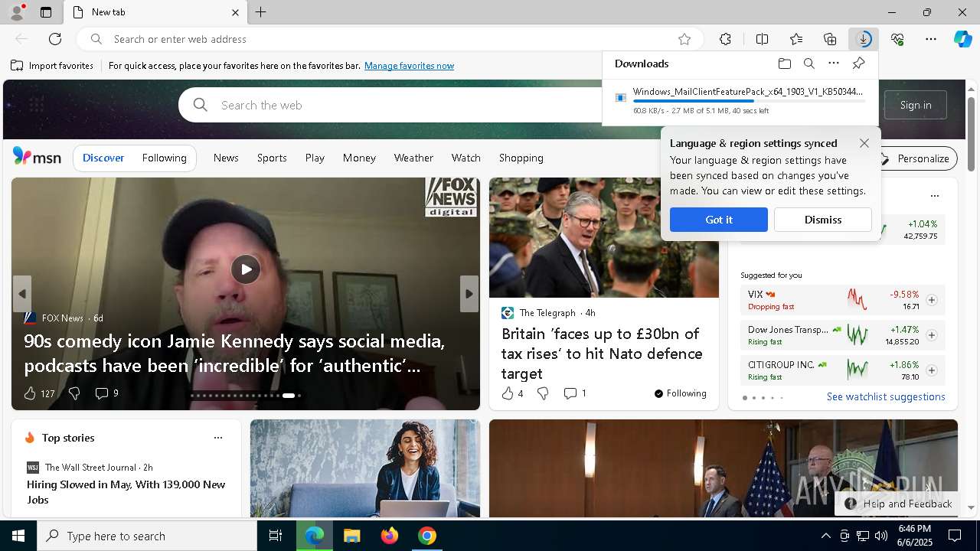Viewport: 980px width, 551px height.
Task: Add this page to favorites star
Action: (684, 39)
